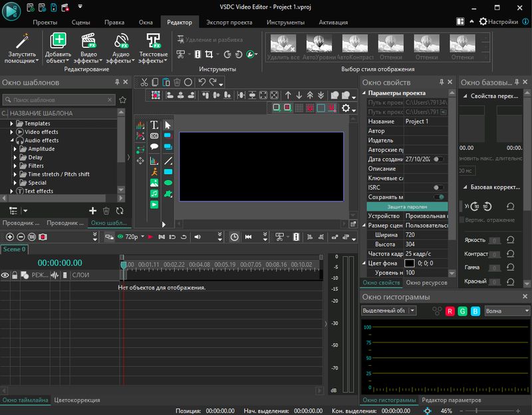532x415 pixels.
Task: Select the Text tool in the object toolbar
Action: click(154, 125)
